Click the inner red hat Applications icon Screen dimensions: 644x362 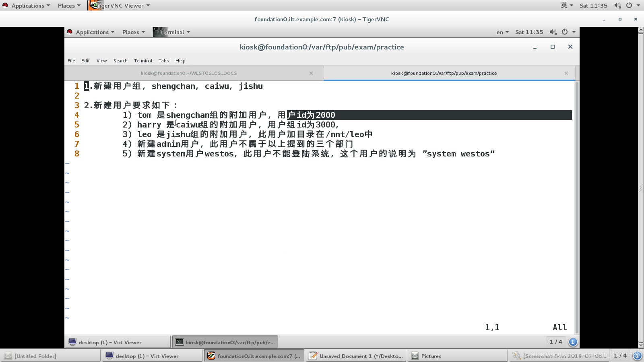(70, 32)
